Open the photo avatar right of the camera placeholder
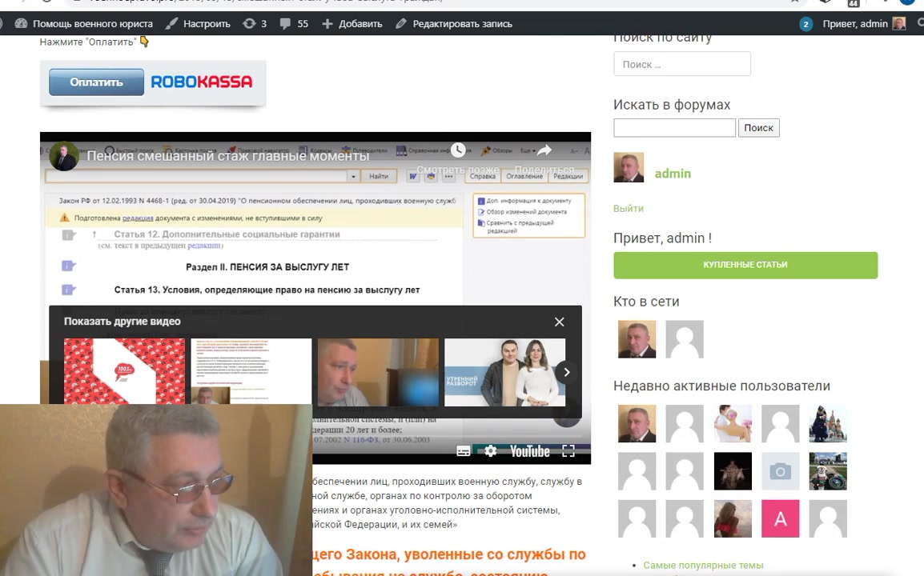 828,471
